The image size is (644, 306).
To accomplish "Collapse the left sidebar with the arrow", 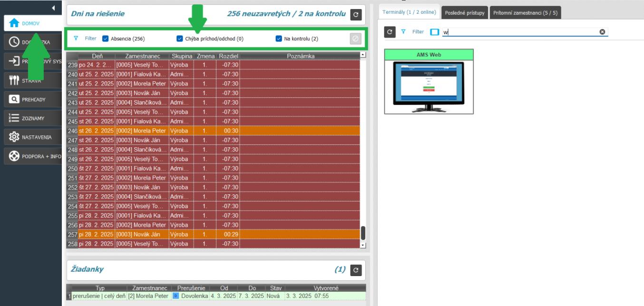I will click(53, 8).
